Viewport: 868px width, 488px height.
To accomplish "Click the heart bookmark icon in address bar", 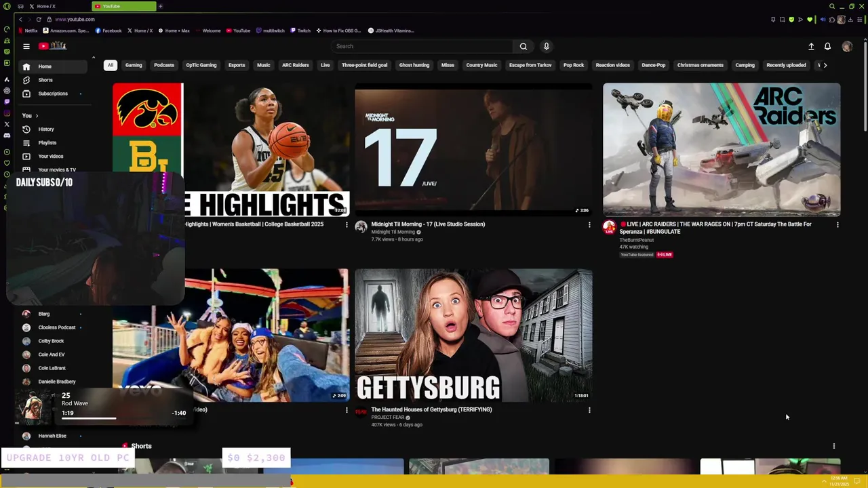I will (810, 19).
